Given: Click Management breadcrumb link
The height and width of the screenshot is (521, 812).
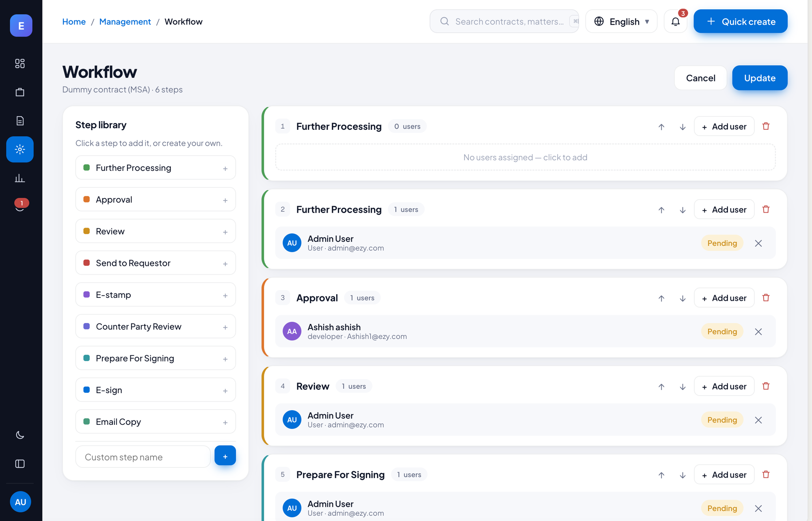Looking at the screenshot, I should tap(125, 22).
